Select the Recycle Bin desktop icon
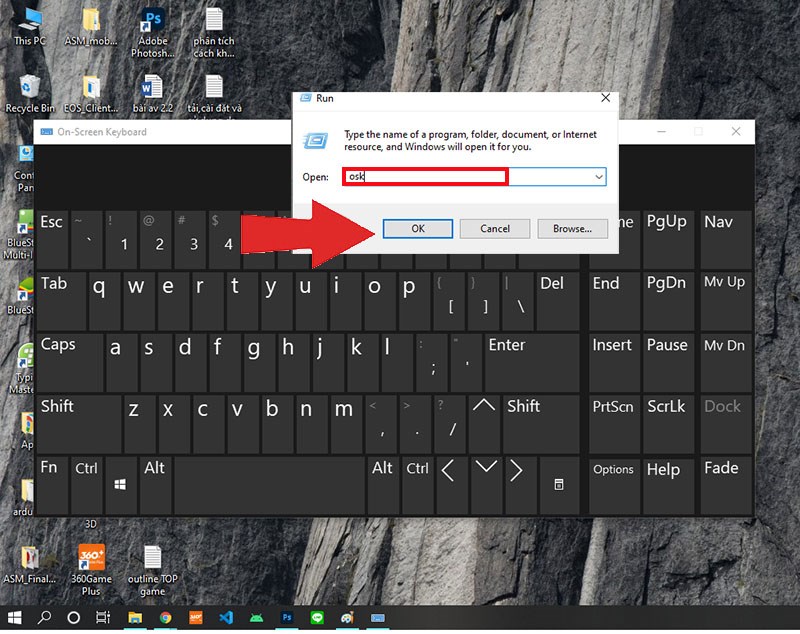 pyautogui.click(x=30, y=94)
